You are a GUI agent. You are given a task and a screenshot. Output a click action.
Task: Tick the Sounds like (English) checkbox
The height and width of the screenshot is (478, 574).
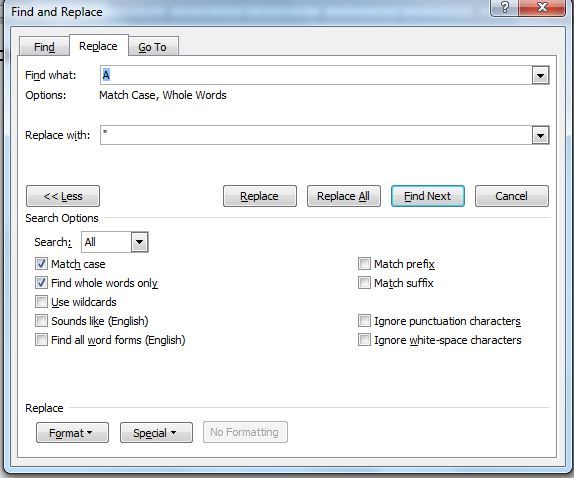tap(41, 321)
